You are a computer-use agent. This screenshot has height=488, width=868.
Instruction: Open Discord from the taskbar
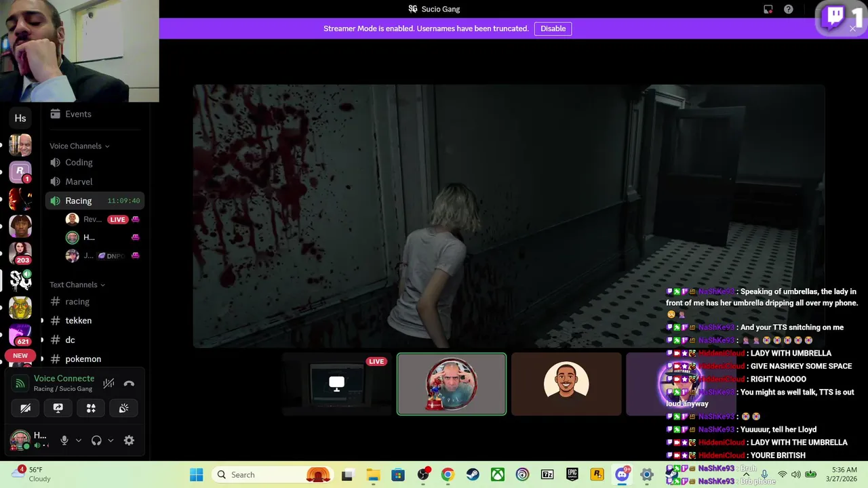point(622,474)
